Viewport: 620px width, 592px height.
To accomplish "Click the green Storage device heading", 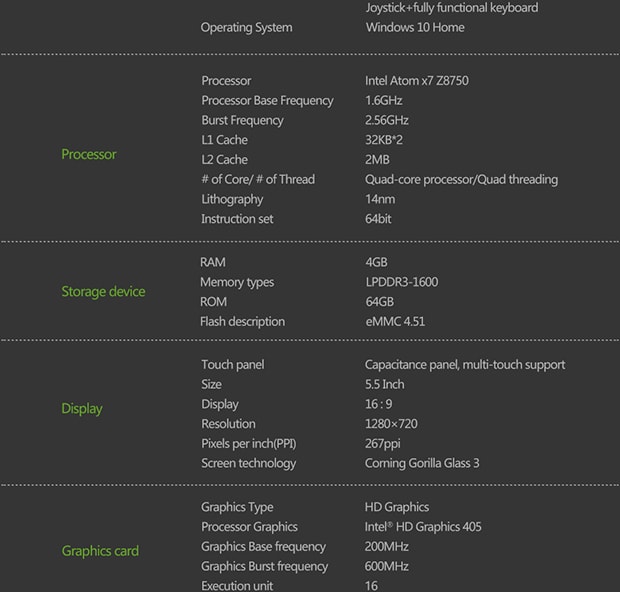I will (103, 292).
